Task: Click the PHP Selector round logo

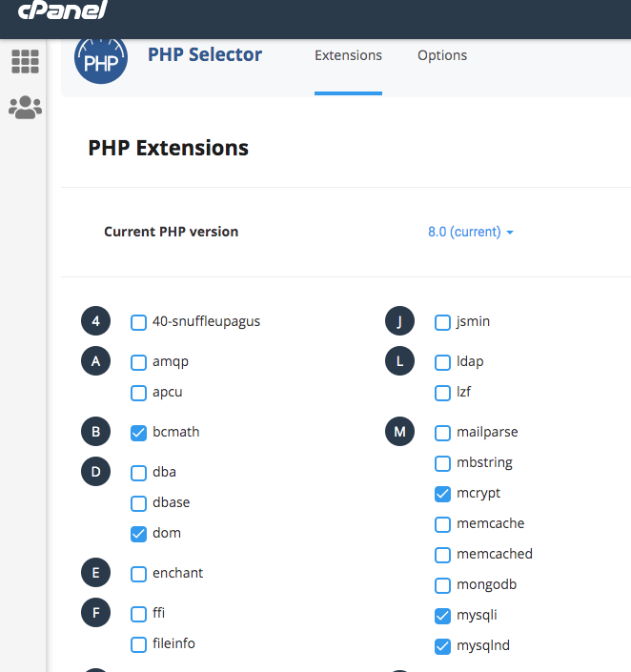Action: 101,58
